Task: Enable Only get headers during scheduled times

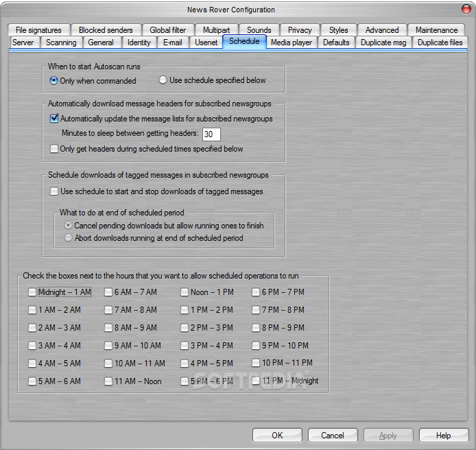Action: tap(147, 149)
